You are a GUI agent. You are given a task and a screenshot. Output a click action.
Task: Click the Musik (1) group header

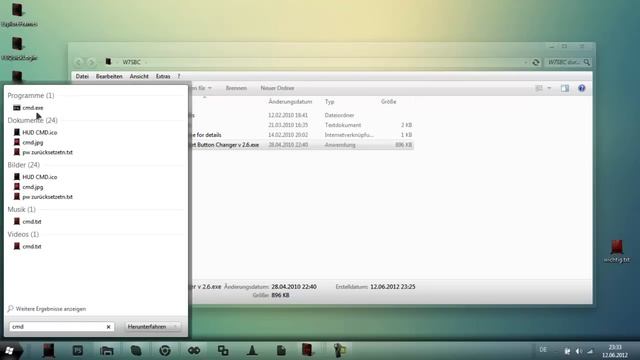(x=21, y=209)
